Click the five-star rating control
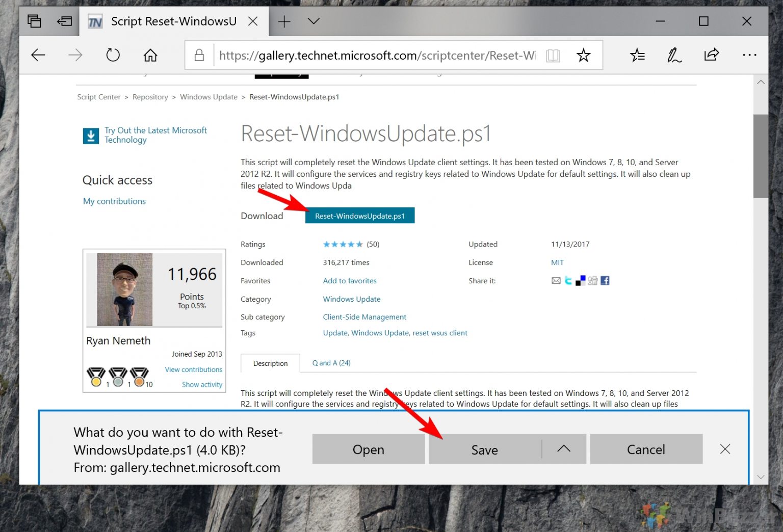The width and height of the screenshot is (783, 532). (x=343, y=244)
